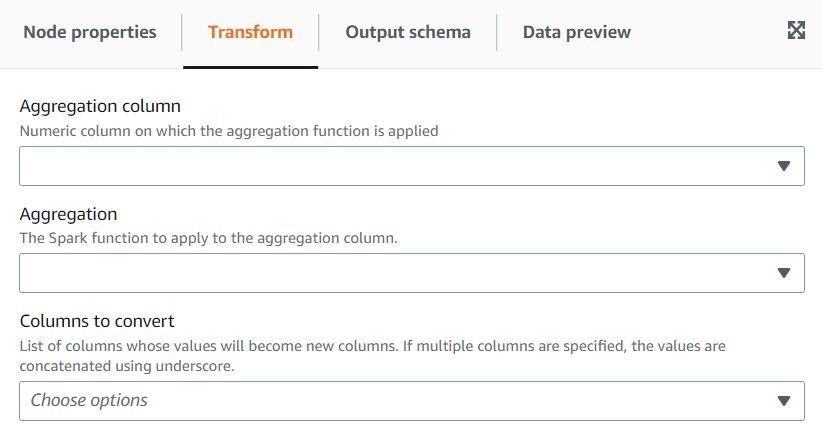
Task: Click the Aggregation column dropdown arrow
Action: coord(784,166)
